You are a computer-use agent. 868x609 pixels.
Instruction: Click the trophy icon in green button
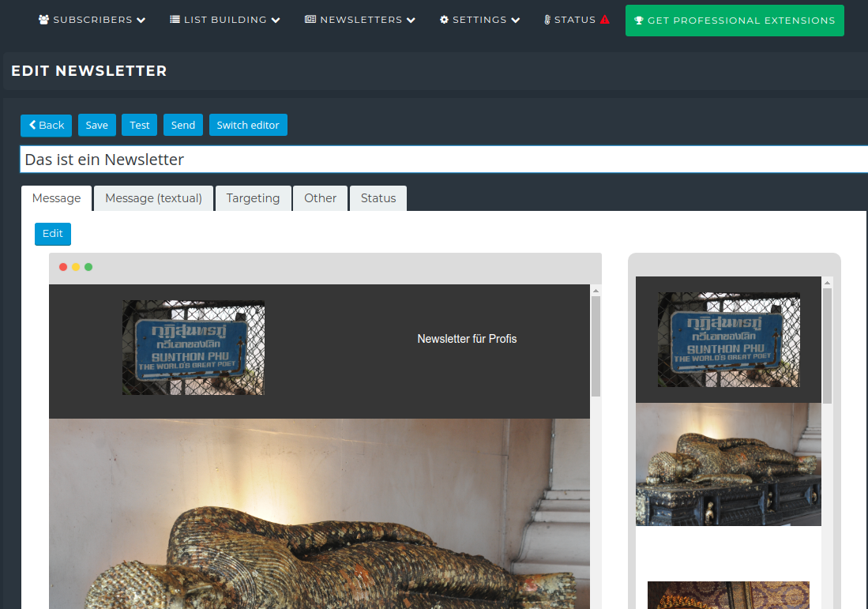click(639, 21)
